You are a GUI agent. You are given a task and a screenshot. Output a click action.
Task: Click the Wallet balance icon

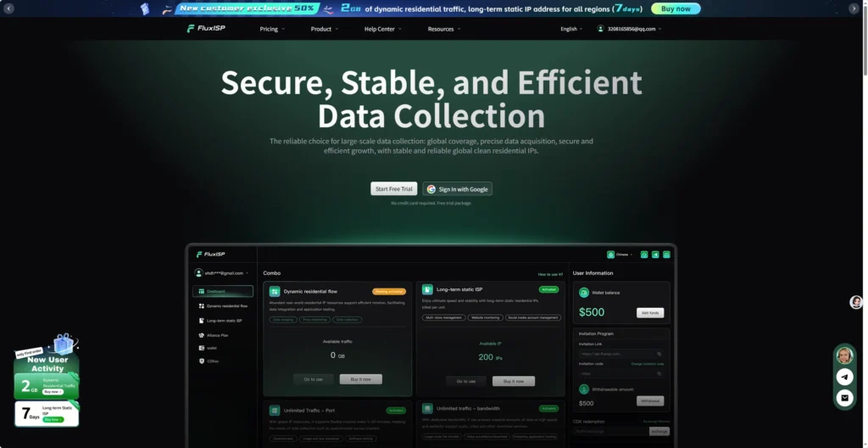(x=583, y=292)
